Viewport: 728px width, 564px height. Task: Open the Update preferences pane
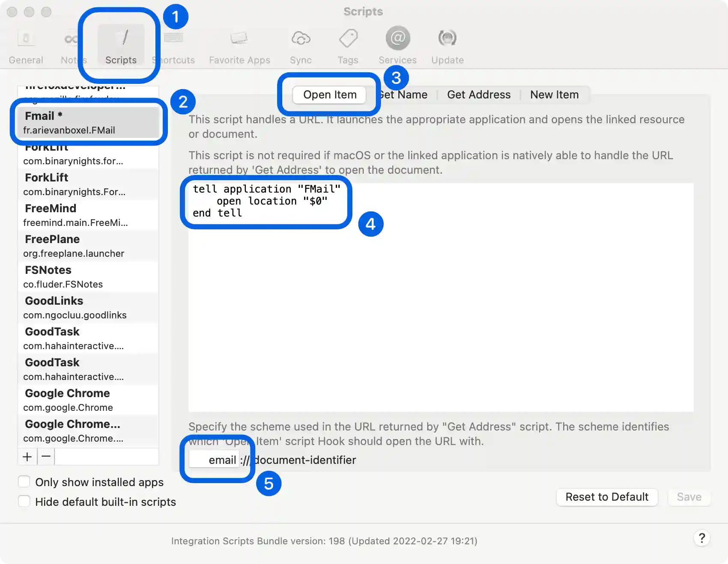point(448,47)
